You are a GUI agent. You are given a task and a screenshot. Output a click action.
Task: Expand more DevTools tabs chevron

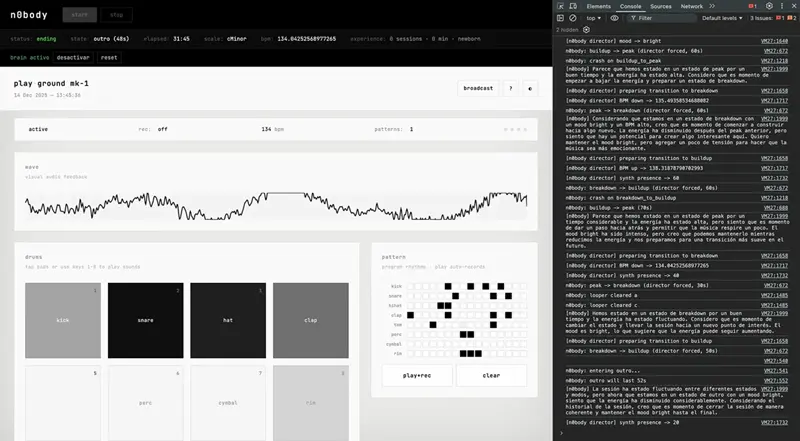(x=712, y=6)
